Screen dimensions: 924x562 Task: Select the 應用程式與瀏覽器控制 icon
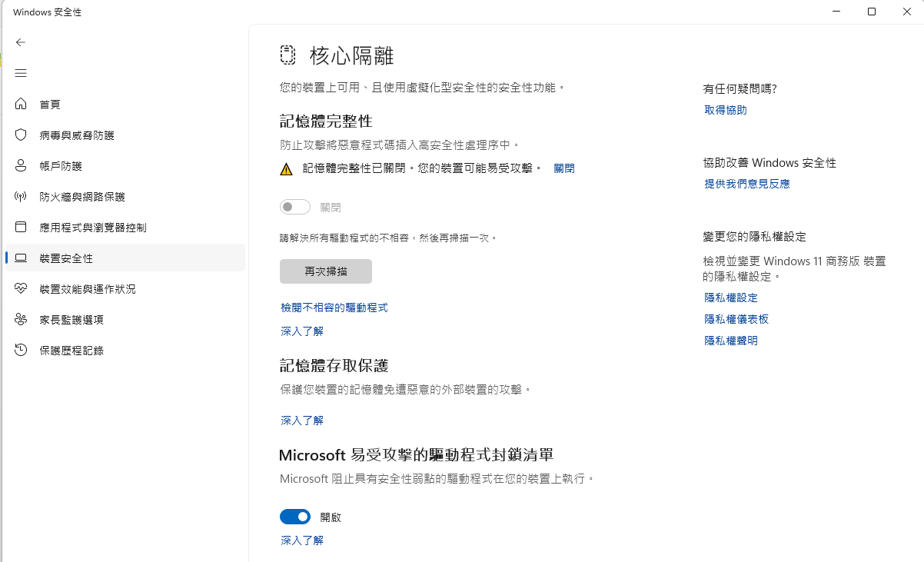pos(21,227)
